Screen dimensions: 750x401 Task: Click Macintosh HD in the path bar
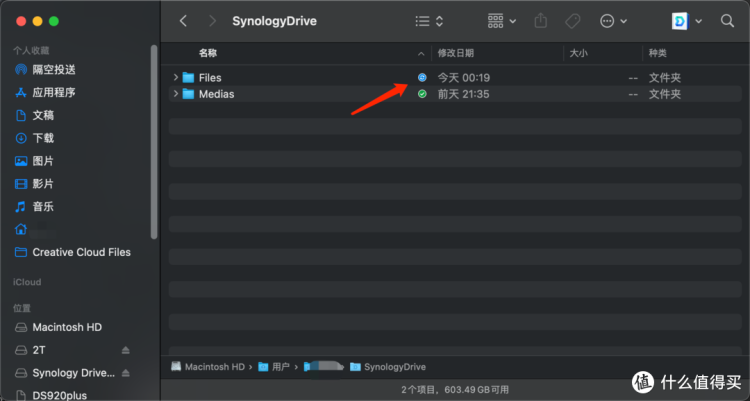coord(214,367)
